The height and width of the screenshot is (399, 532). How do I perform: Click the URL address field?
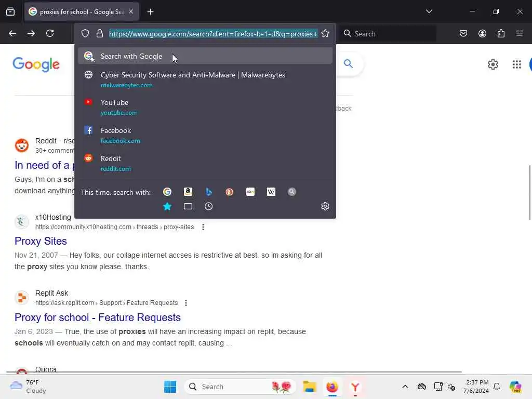tap(213, 34)
